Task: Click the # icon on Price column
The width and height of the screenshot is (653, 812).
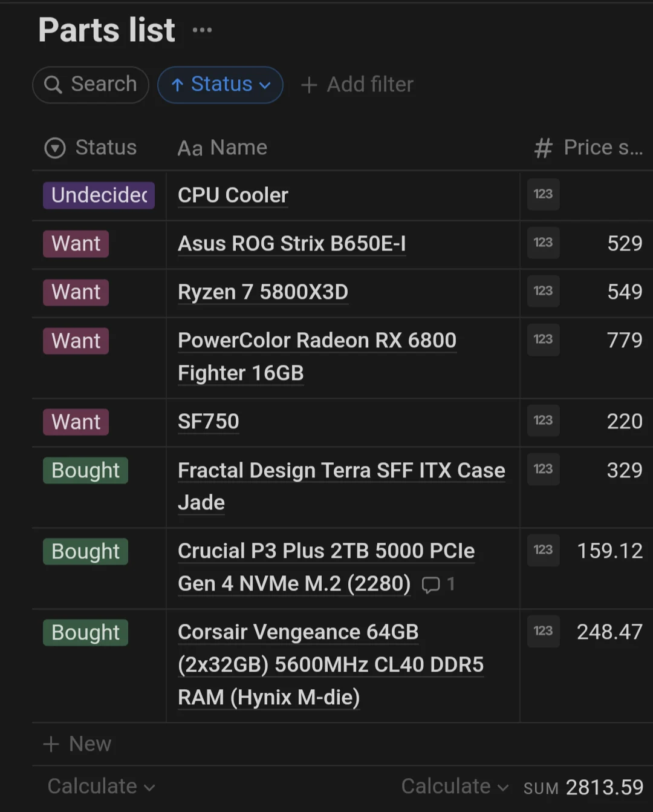Action: click(x=542, y=148)
